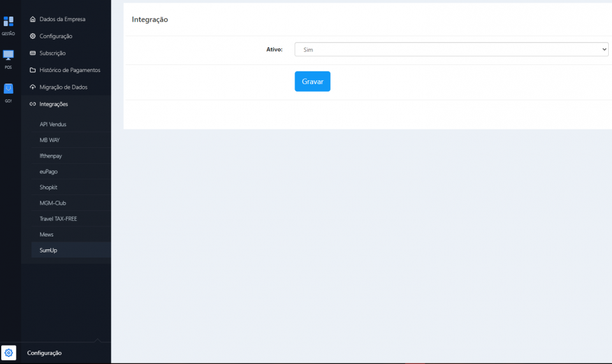
Task: Open the MB WAY integration
Action: 50,140
